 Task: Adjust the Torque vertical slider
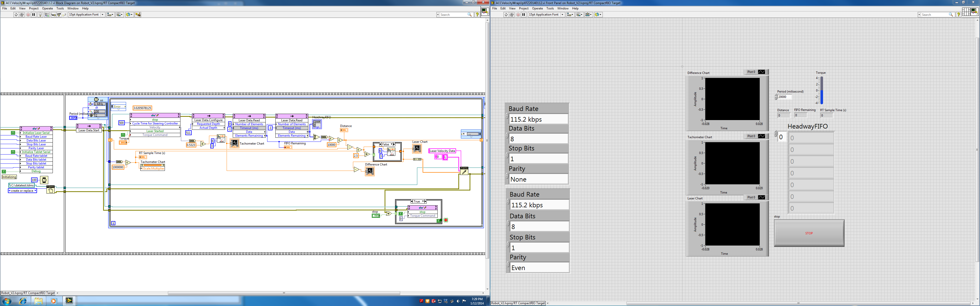coord(821,91)
